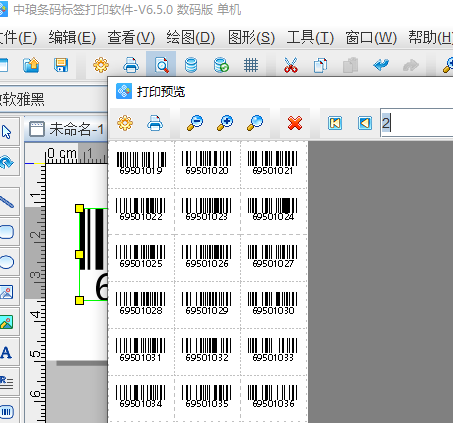Click the Cut scissors icon
Viewport: 453px width, 423px height.
pos(290,65)
